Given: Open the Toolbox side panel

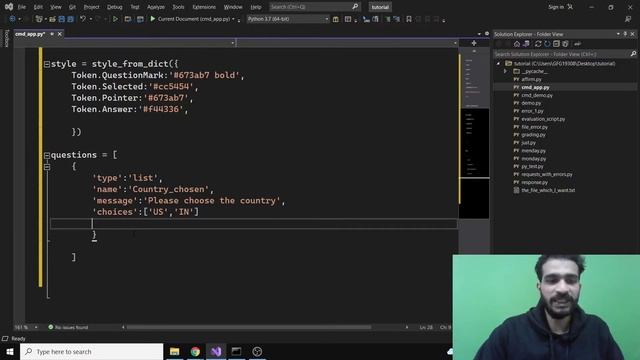Looking at the screenshot, I should (6, 38).
